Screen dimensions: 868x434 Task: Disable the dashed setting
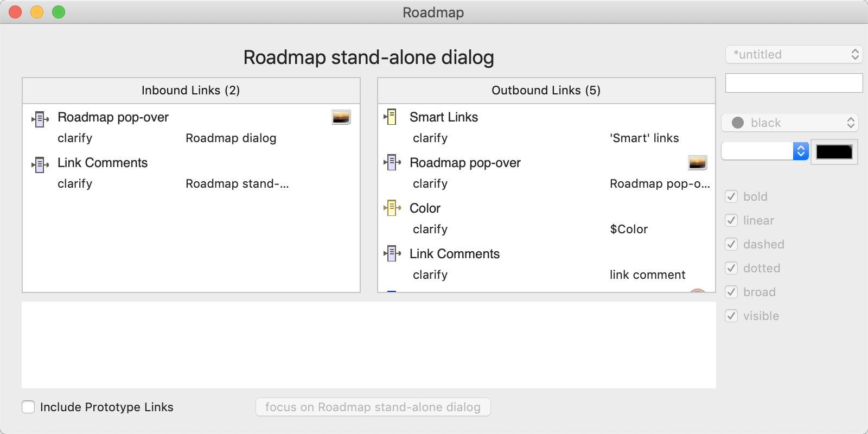pos(731,244)
